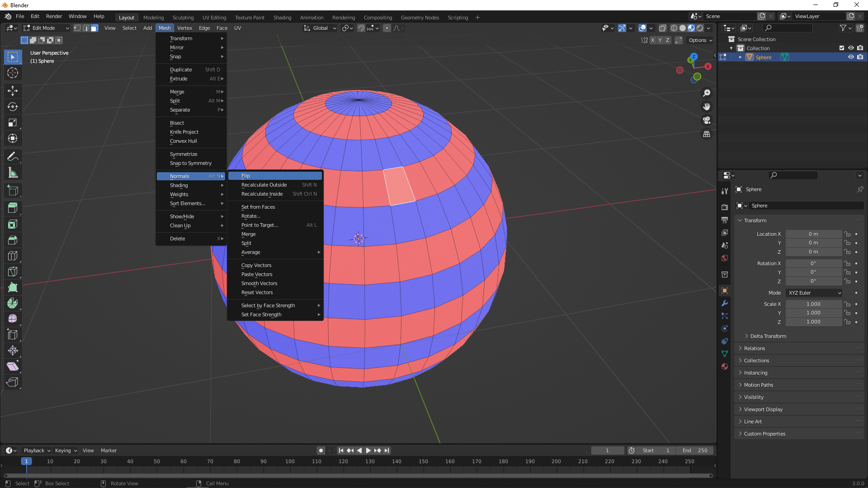Select the Knife tool
The height and width of the screenshot is (488, 868).
13,272
